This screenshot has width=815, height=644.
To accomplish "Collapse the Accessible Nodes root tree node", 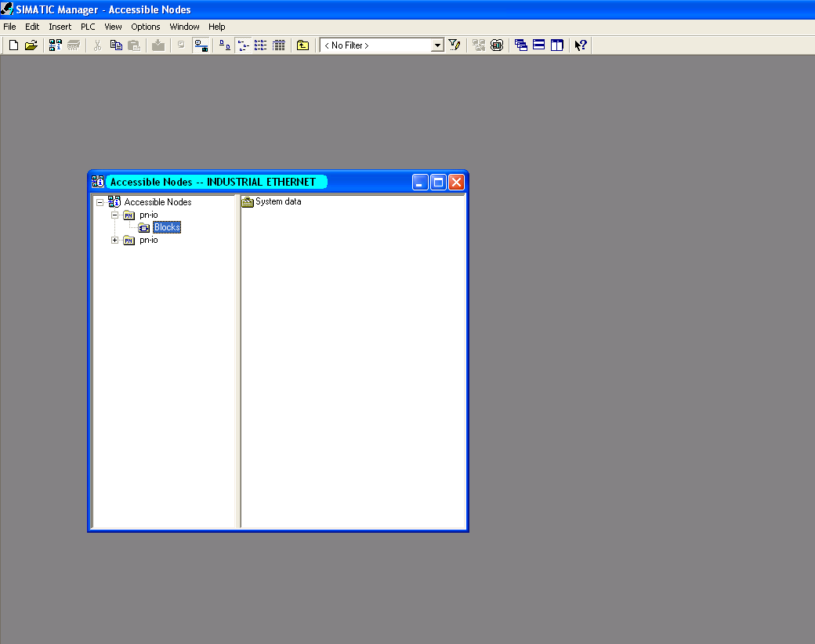I will (100, 202).
